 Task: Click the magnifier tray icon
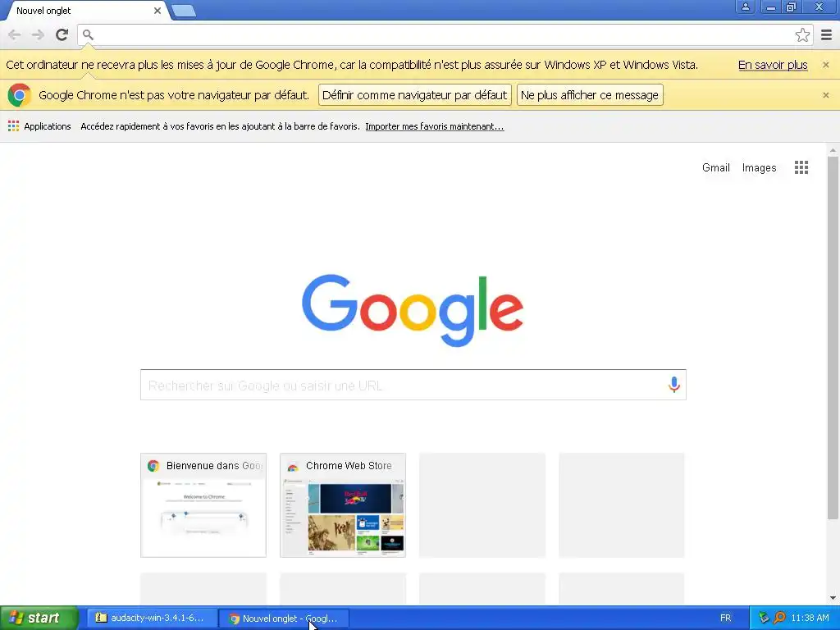[779, 618]
